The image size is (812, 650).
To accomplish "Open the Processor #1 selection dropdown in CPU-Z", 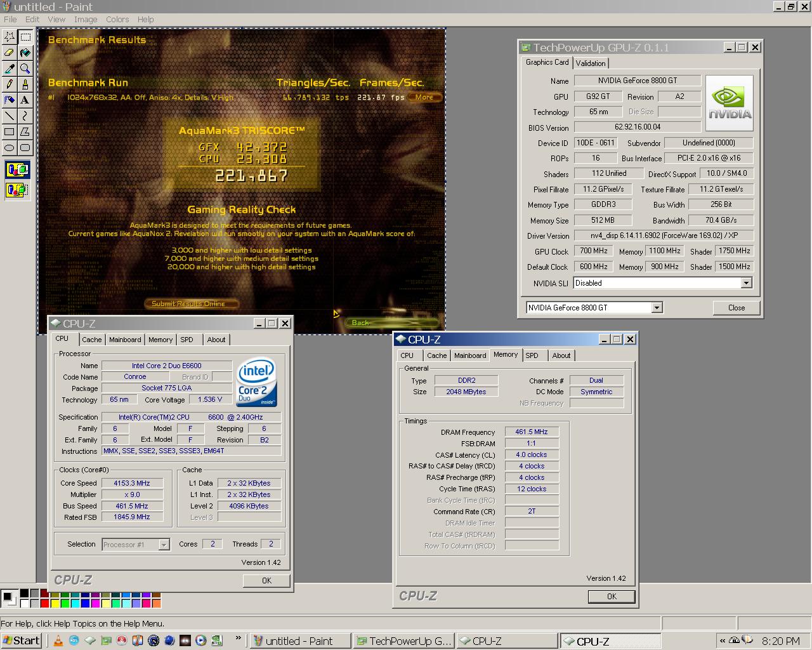I will coord(164,545).
